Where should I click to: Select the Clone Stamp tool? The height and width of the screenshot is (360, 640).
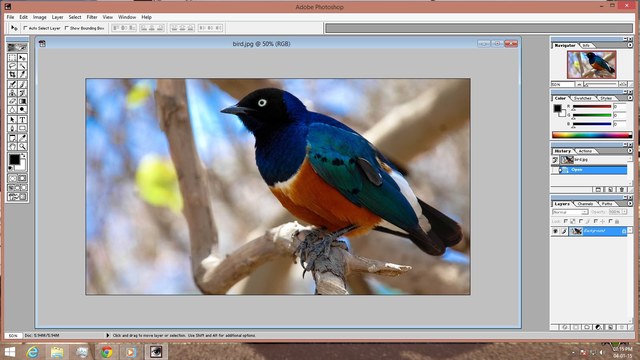(12, 92)
